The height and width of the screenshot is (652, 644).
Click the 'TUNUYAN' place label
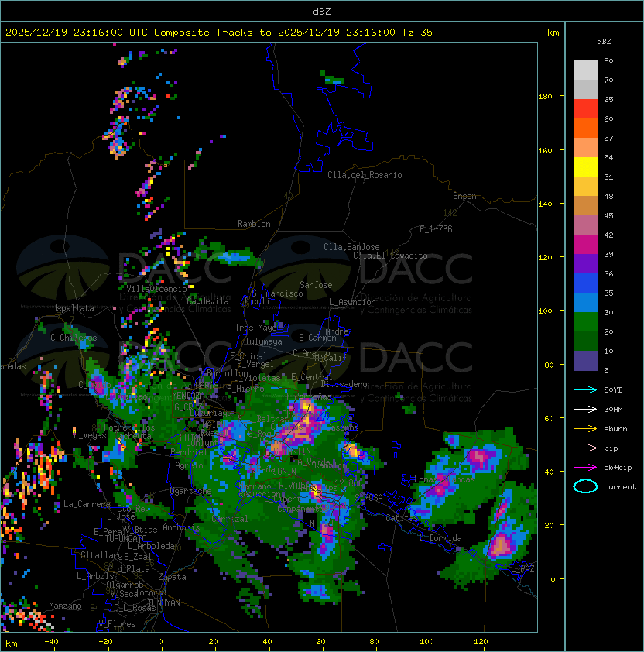[x=164, y=603]
